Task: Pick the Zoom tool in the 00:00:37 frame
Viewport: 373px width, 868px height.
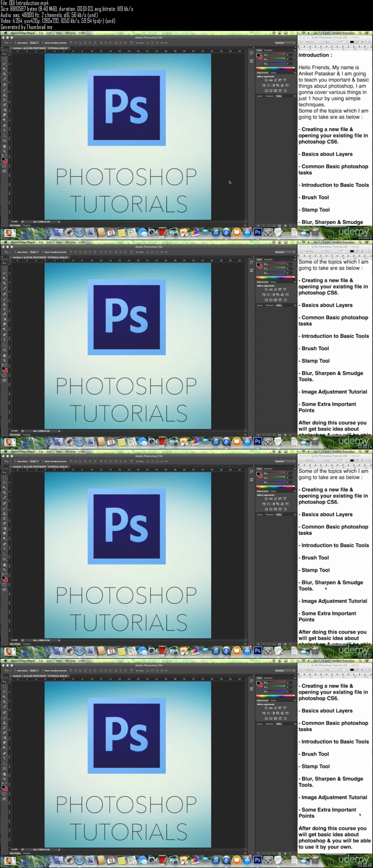Action: [4, 570]
